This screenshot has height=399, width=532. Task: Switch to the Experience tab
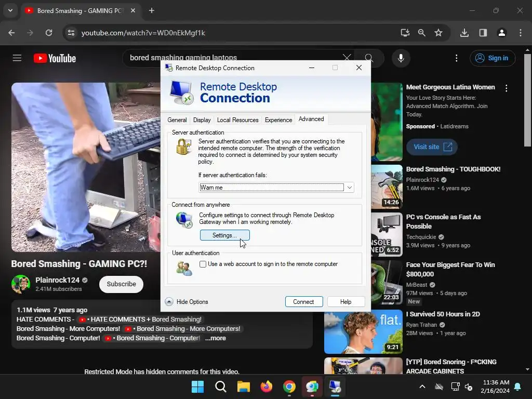[x=278, y=120]
